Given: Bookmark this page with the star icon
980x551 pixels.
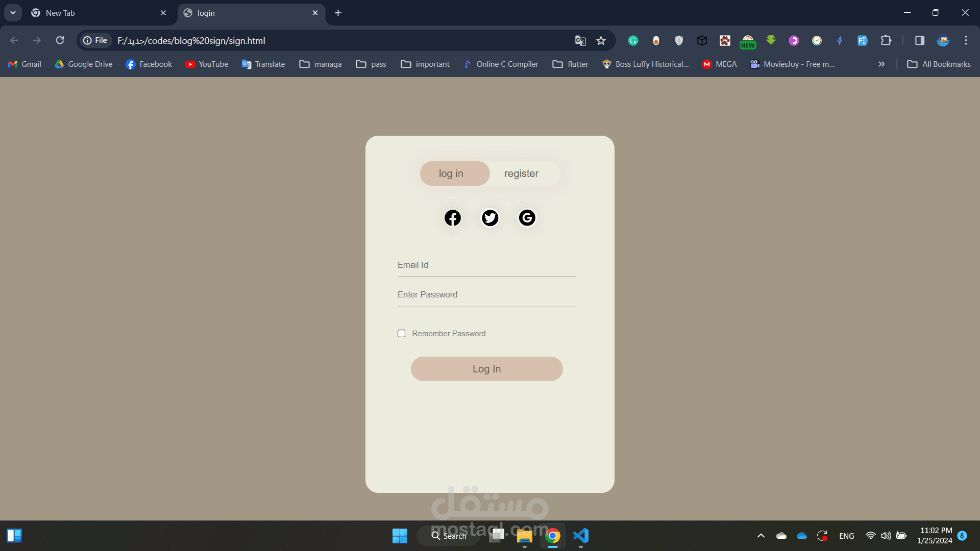Looking at the screenshot, I should (x=601, y=41).
